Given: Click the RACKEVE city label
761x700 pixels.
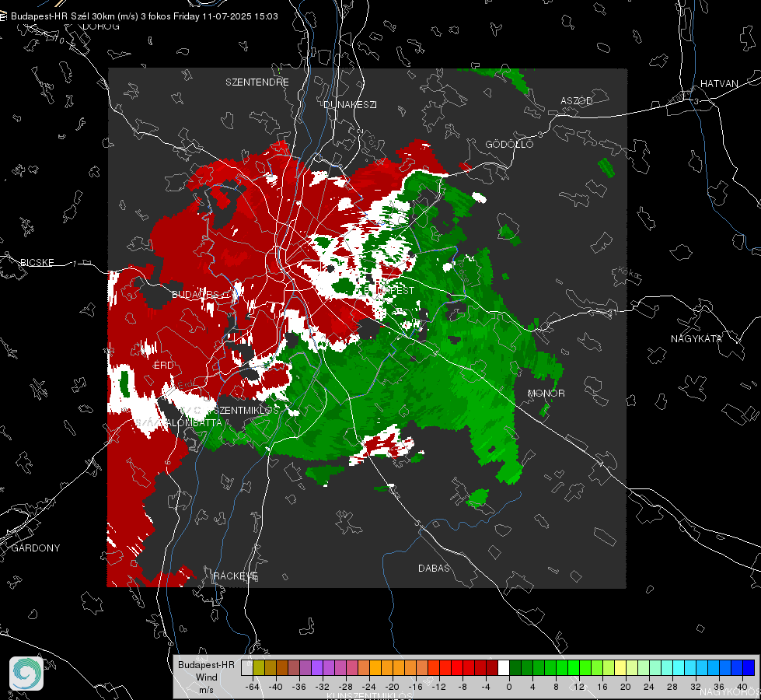Looking at the screenshot, I should [236, 576].
